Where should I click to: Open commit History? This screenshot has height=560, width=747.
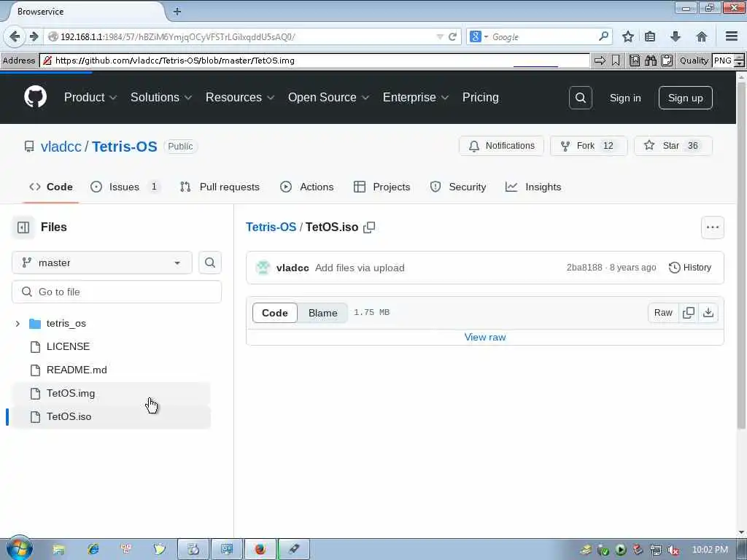[x=690, y=268]
